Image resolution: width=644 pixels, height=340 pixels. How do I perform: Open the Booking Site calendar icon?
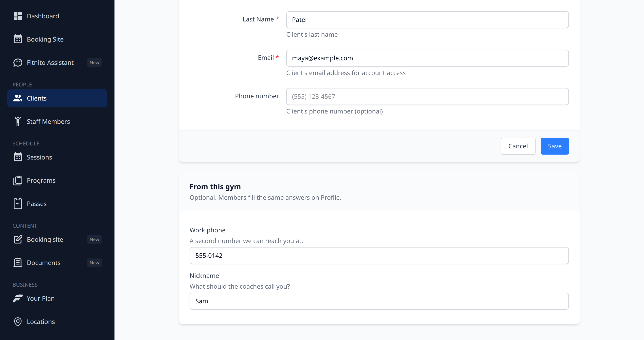click(x=18, y=39)
